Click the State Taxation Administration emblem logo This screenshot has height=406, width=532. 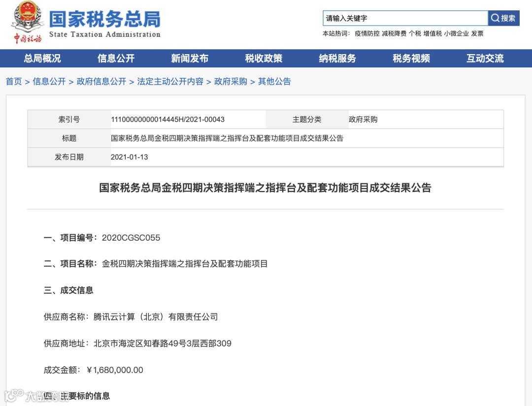tap(28, 22)
